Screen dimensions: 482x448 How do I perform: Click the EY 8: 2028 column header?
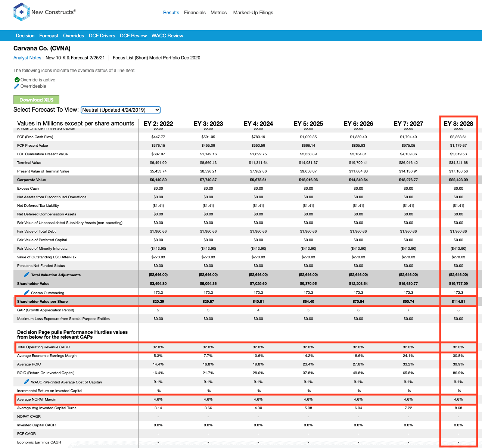458,124
